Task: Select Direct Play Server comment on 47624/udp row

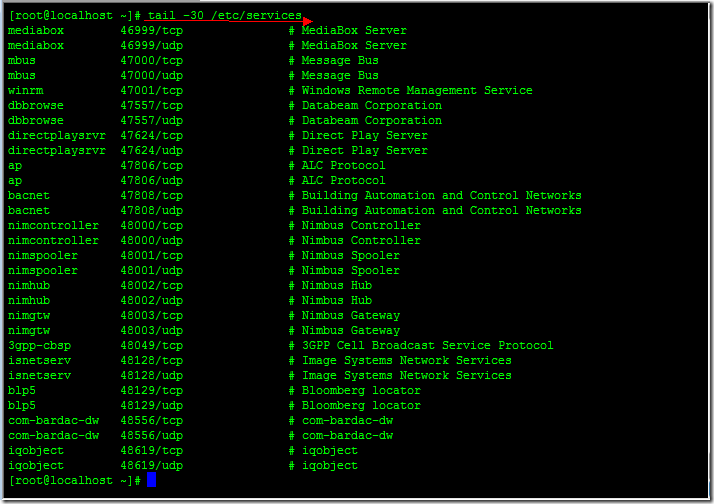Action: click(x=365, y=151)
